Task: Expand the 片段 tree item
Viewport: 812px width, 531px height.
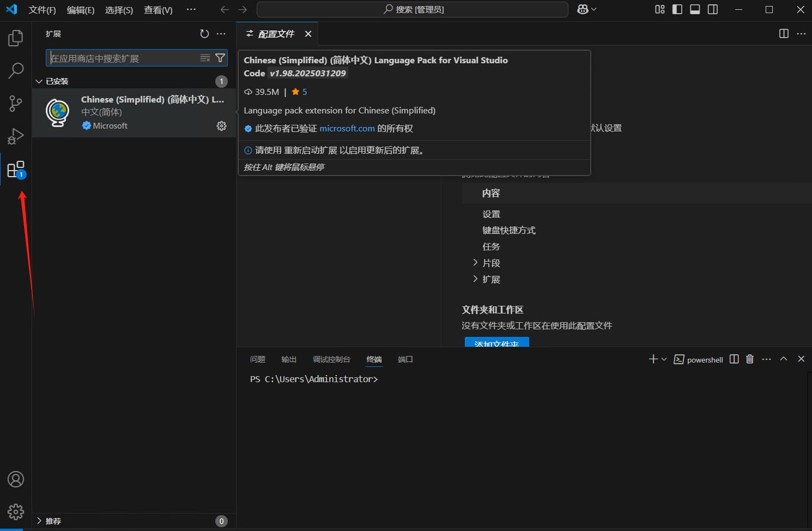Action: click(x=475, y=263)
